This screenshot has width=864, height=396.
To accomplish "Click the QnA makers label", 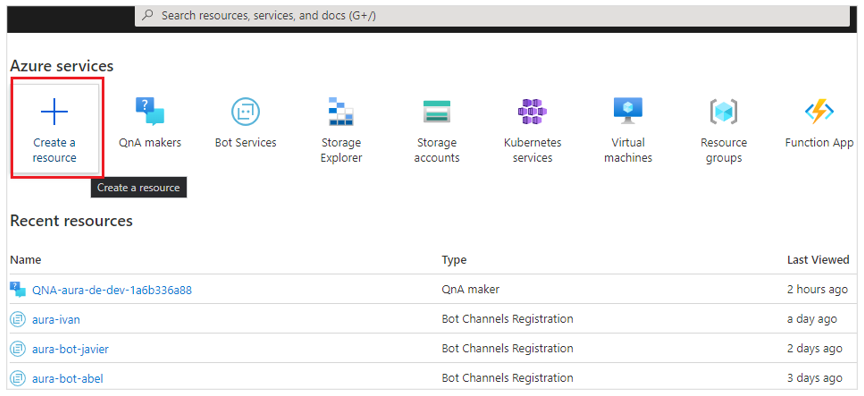I will click(x=150, y=143).
